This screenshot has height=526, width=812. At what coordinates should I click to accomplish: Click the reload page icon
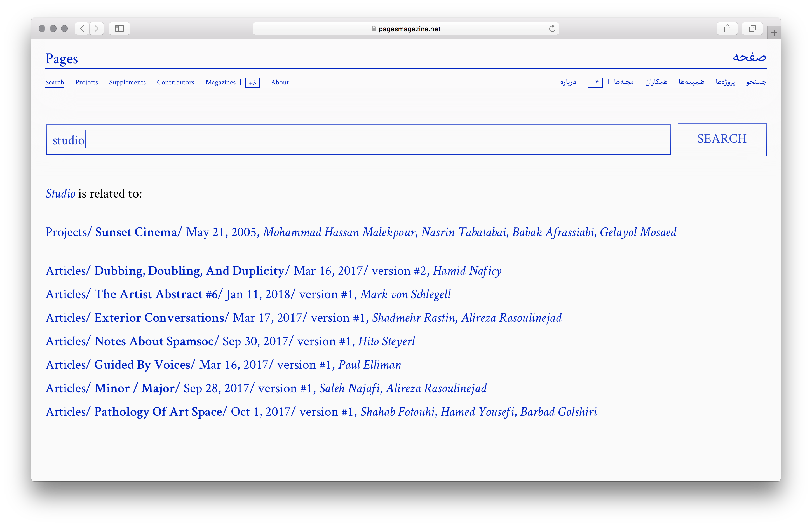[x=552, y=29]
